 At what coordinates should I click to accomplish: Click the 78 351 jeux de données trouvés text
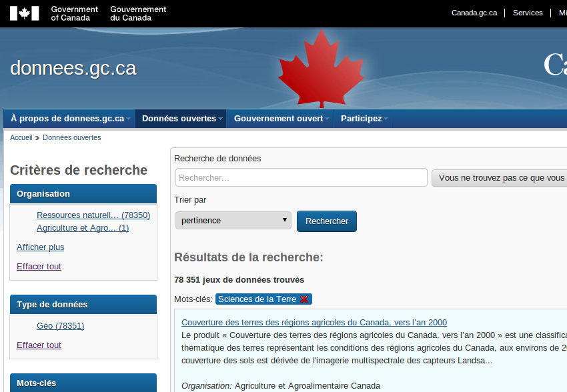(239, 279)
